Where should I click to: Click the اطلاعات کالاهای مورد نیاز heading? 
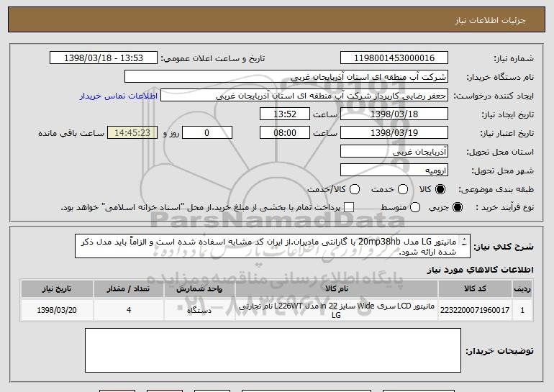click(x=480, y=270)
